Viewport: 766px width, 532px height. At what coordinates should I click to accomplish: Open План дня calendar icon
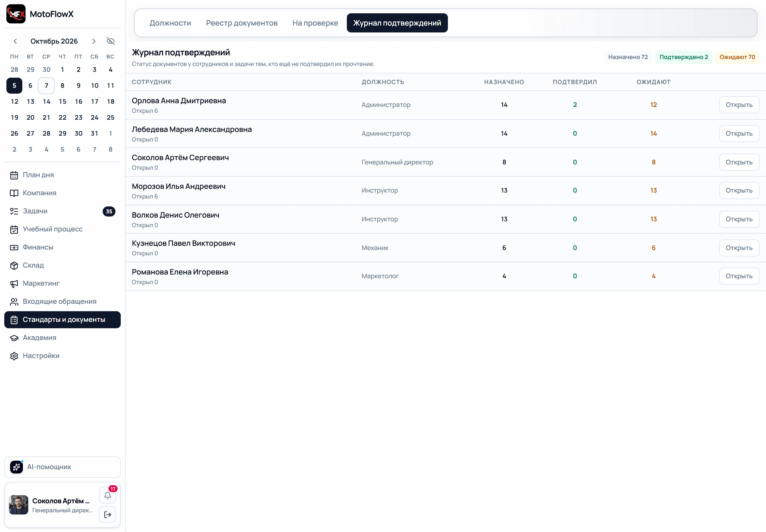[14, 175]
